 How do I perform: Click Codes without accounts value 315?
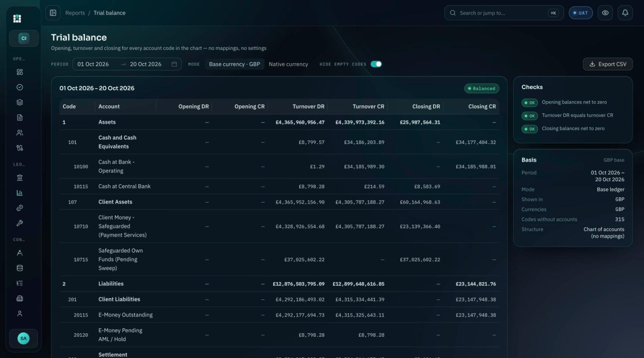620,219
